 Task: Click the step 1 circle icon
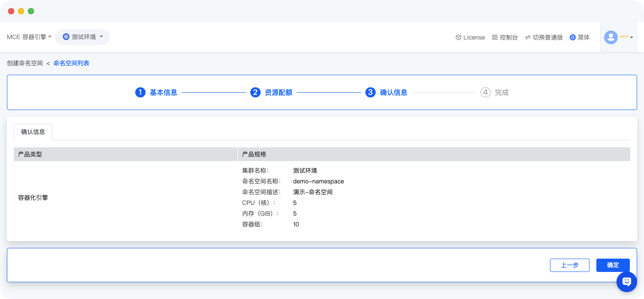pyautogui.click(x=140, y=92)
